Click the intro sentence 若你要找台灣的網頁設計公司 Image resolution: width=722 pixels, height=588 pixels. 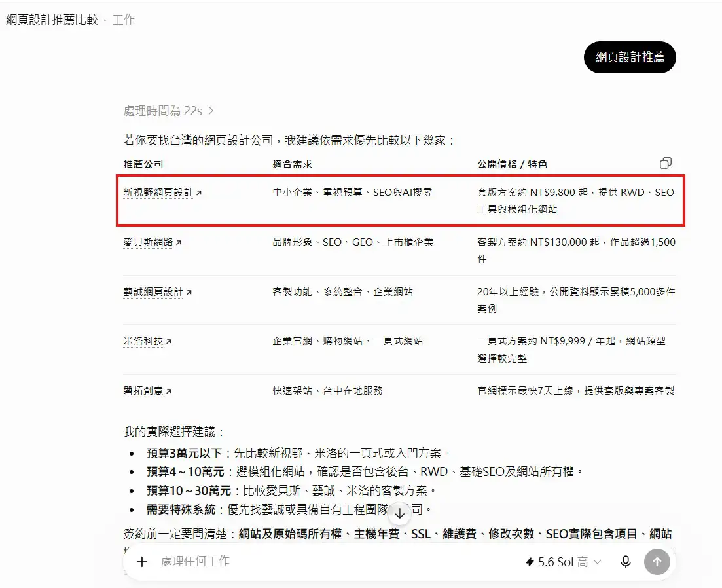[289, 140]
